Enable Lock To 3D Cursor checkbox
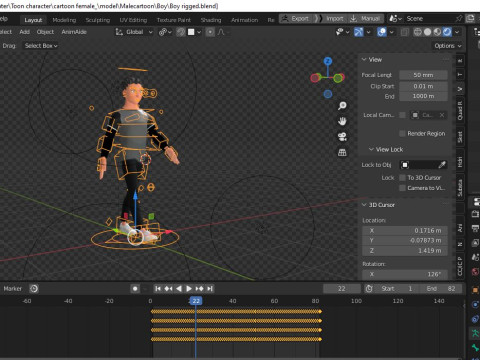 (403, 178)
